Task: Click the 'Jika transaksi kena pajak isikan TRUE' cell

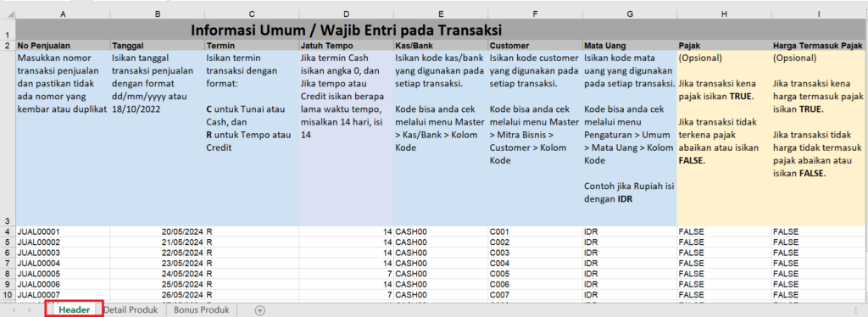Action: pos(724,138)
